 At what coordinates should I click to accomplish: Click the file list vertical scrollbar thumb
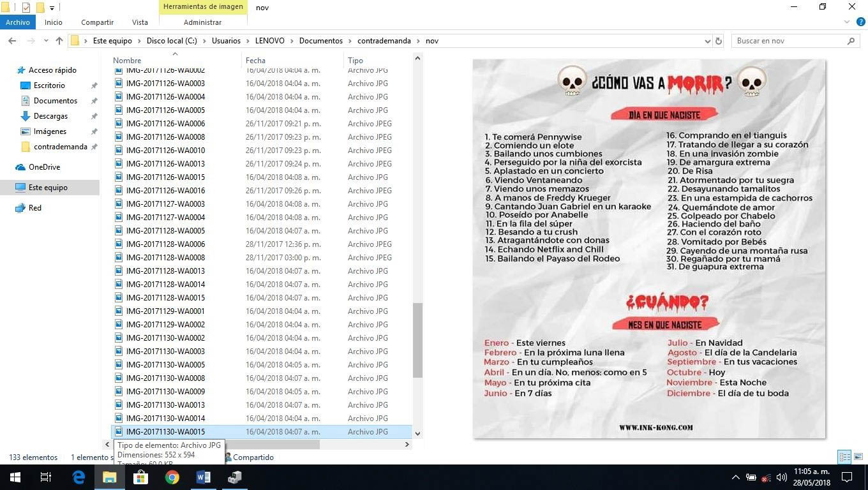[418, 339]
